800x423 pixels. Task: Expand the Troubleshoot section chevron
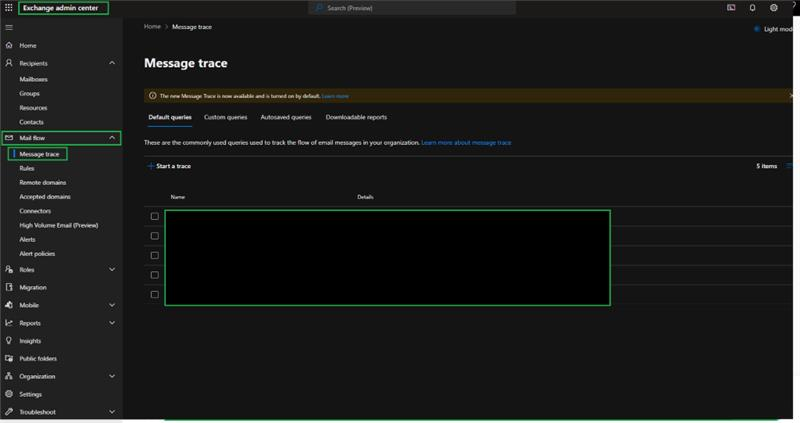[112, 412]
